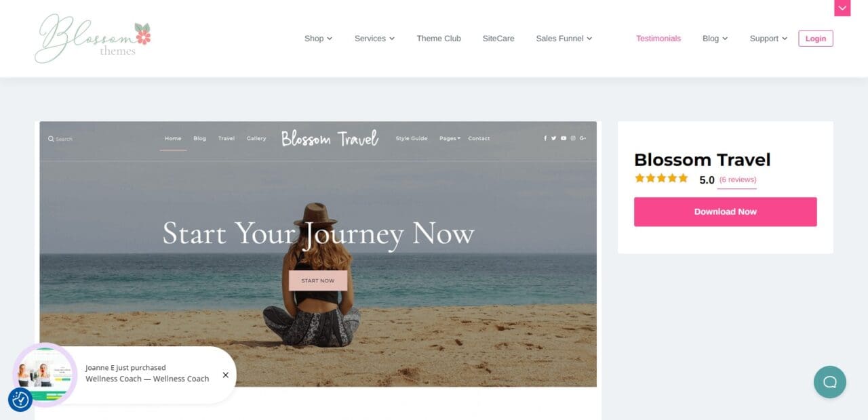
Task: Expand the Services dropdown menu
Action: pyautogui.click(x=374, y=39)
